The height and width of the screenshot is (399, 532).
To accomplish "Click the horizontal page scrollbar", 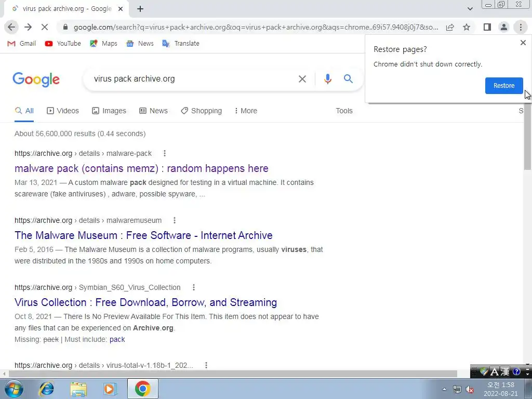I will tap(233, 374).
